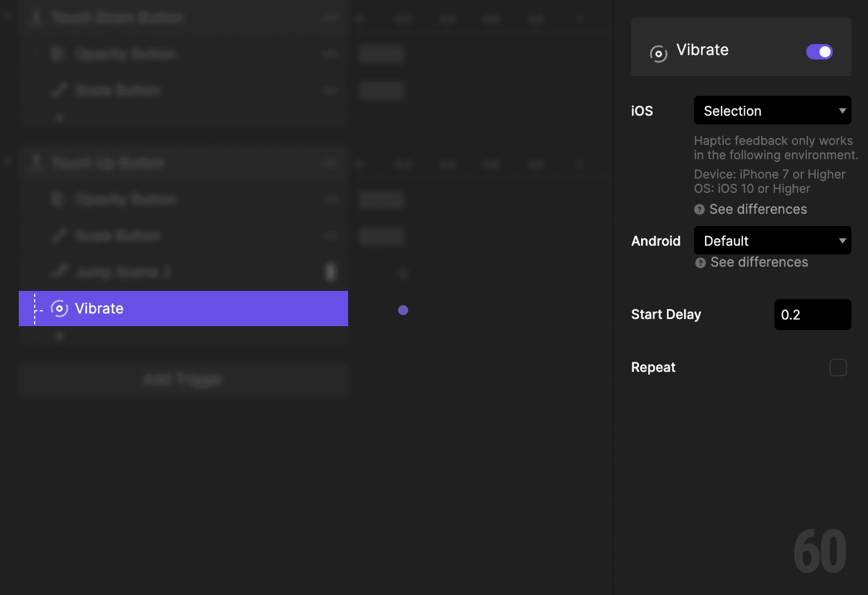Disable the Vibrate response toggle
This screenshot has width=868, height=595.
coord(820,52)
